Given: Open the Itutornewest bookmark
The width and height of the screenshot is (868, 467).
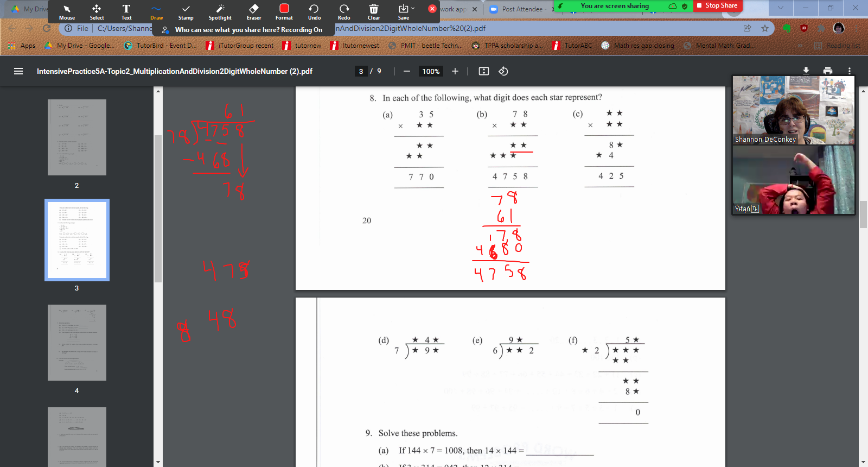Looking at the screenshot, I should pyautogui.click(x=355, y=46).
